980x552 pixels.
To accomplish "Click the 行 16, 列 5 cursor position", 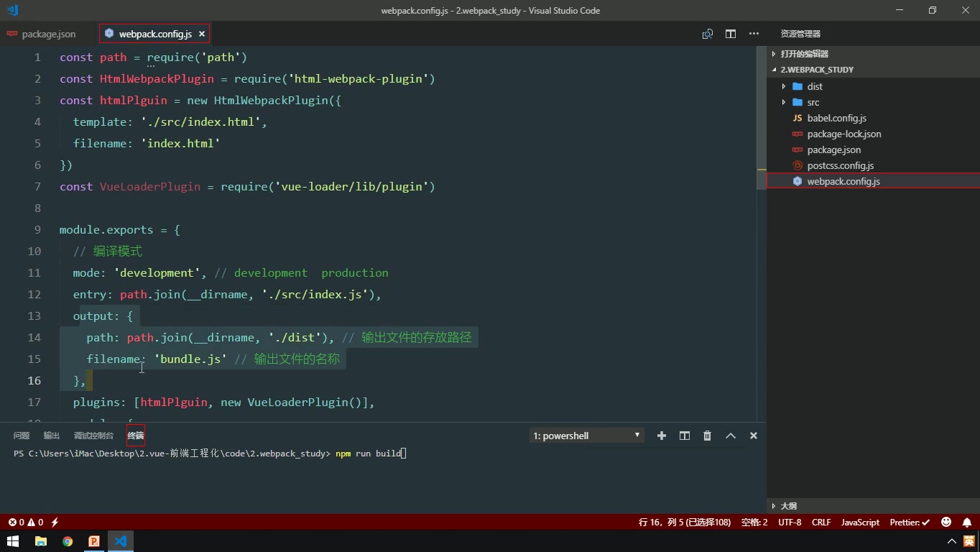I will pos(684,523).
